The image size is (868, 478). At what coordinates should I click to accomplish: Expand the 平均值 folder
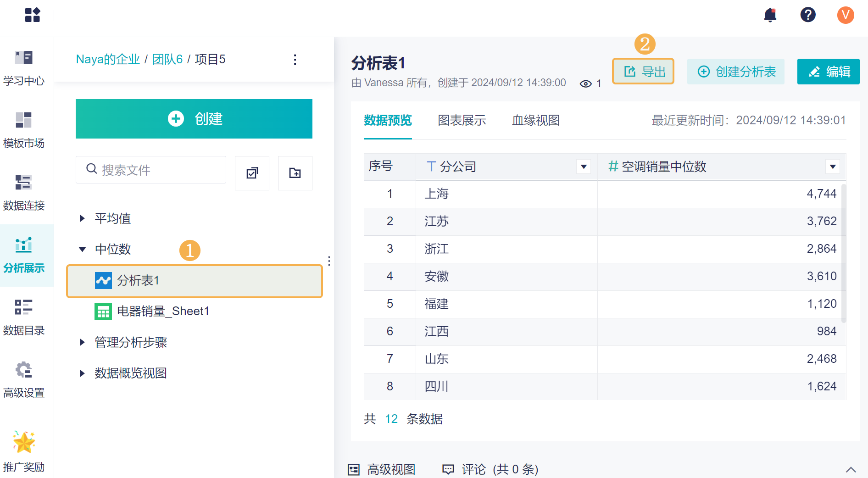tap(83, 218)
